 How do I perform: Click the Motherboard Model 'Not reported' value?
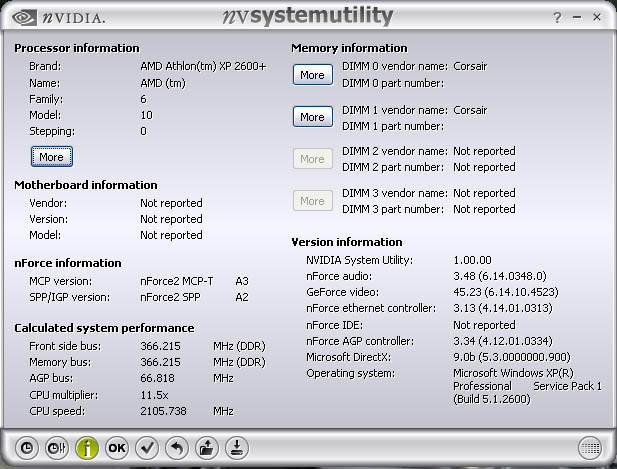[x=171, y=235]
